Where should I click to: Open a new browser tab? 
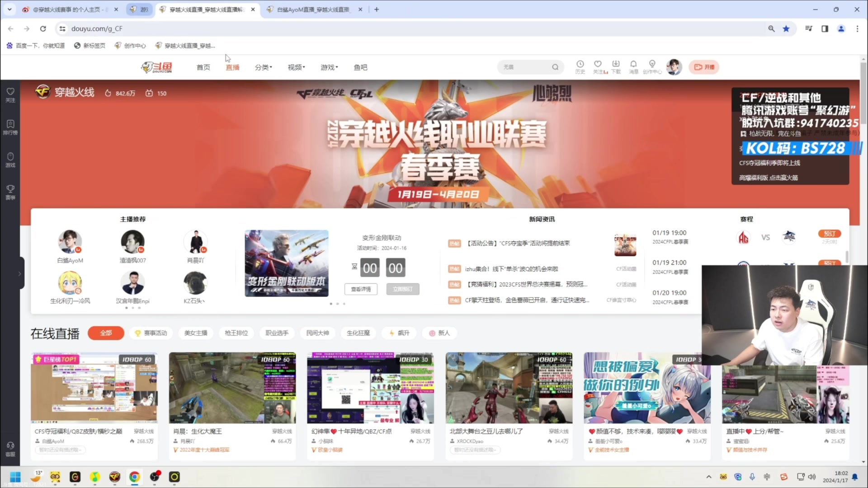(x=377, y=9)
